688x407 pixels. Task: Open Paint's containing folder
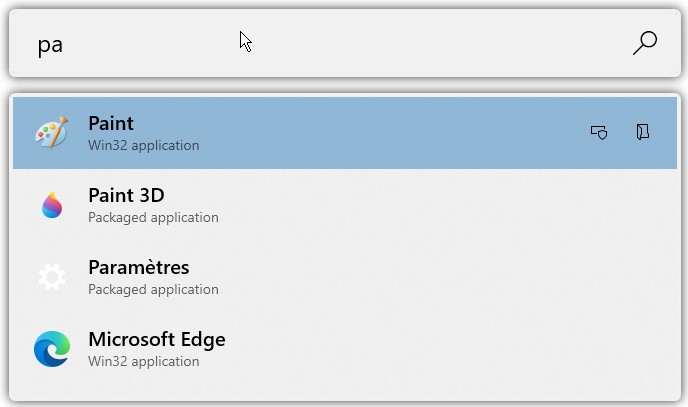[x=643, y=132]
